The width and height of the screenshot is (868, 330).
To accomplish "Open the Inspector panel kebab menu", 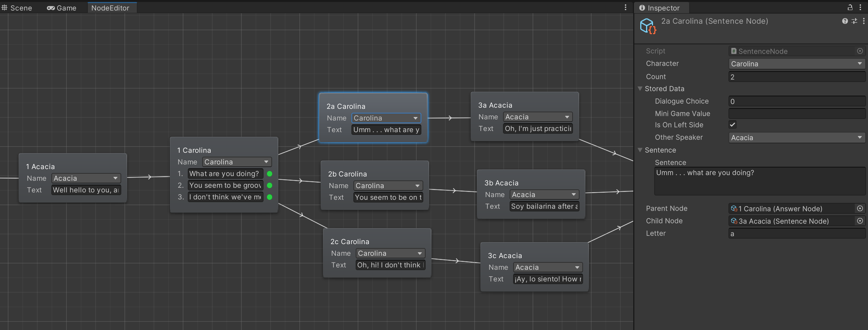I will [860, 7].
